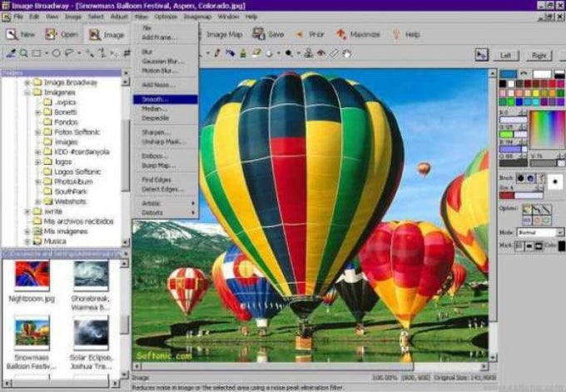
Task: Click the Open toolbar icon
Action: pos(51,34)
